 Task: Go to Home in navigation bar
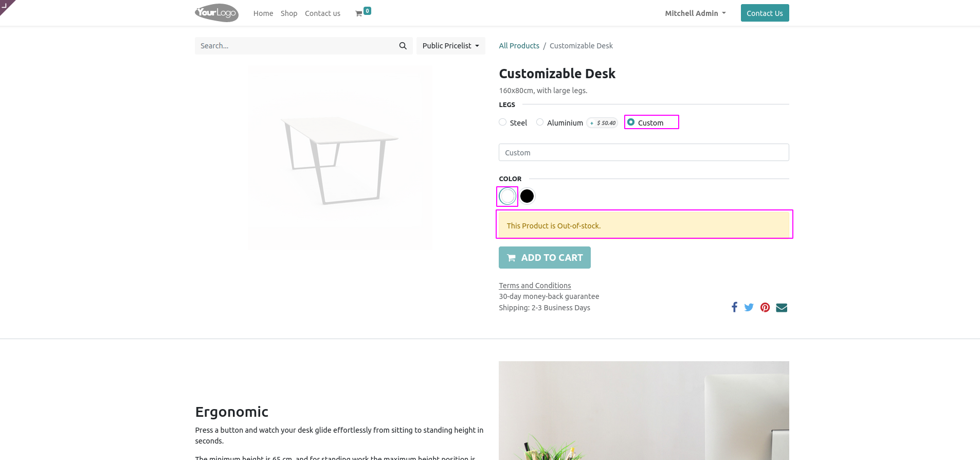click(x=263, y=13)
